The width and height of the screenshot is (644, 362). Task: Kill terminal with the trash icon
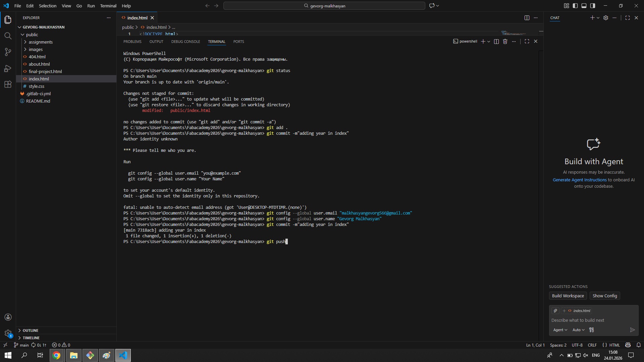click(505, 41)
